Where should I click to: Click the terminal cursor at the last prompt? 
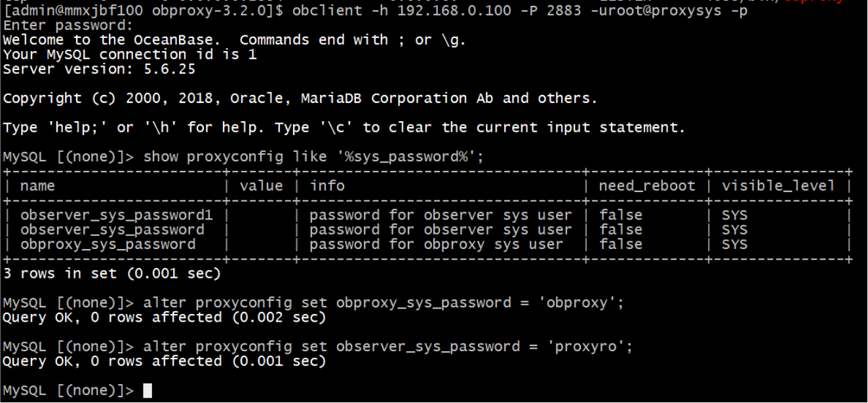(x=147, y=391)
